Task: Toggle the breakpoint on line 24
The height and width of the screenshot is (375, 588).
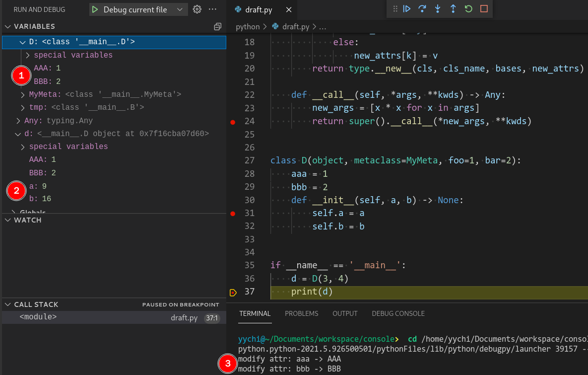Action: pos(233,122)
